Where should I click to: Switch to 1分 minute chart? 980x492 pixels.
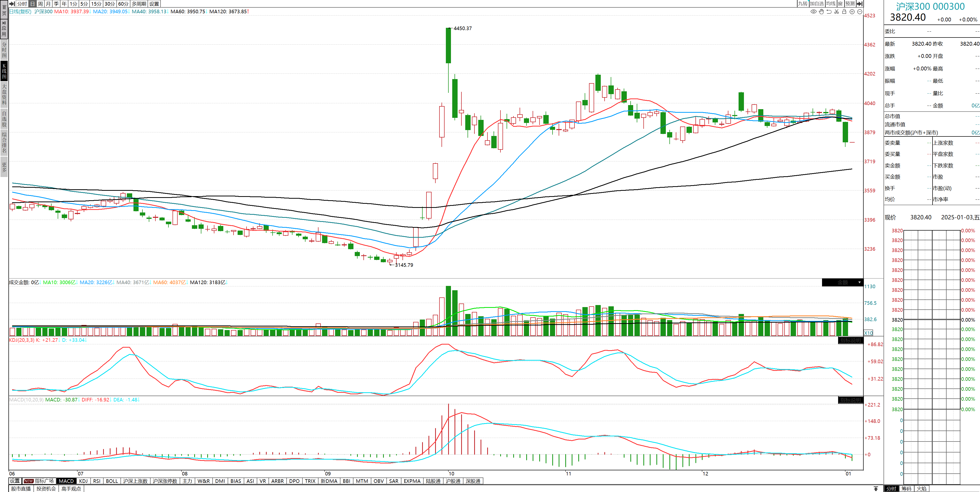pyautogui.click(x=73, y=4)
